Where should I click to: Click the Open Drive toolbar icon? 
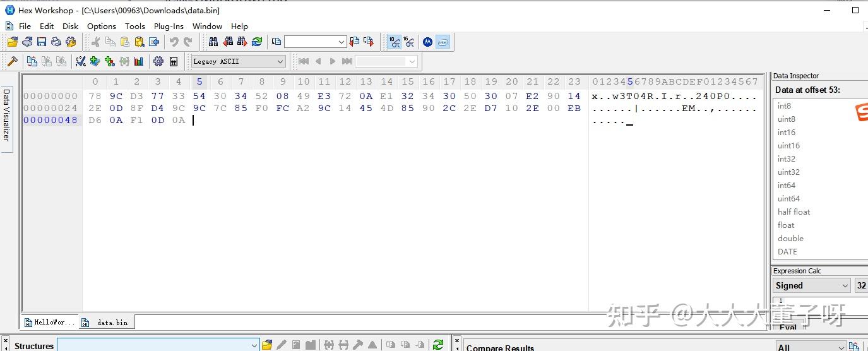27,42
